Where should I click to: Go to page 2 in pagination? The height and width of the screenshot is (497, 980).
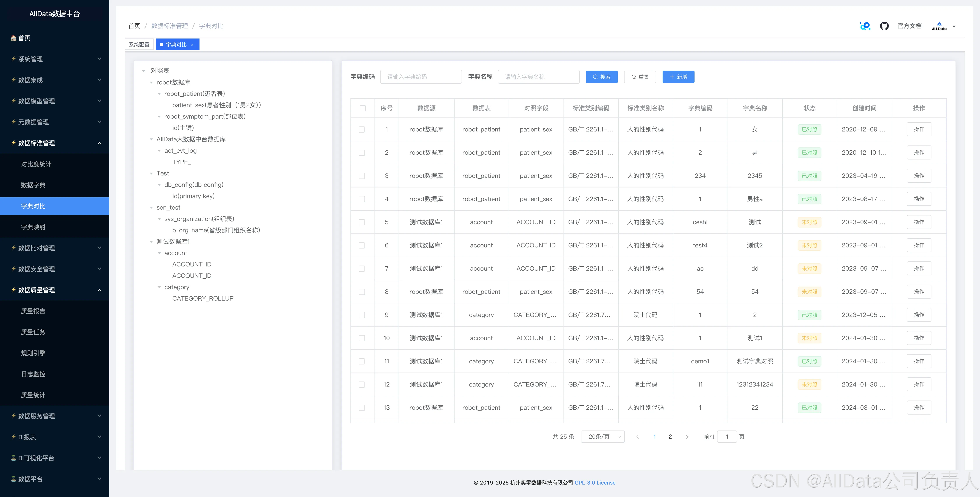670,436
